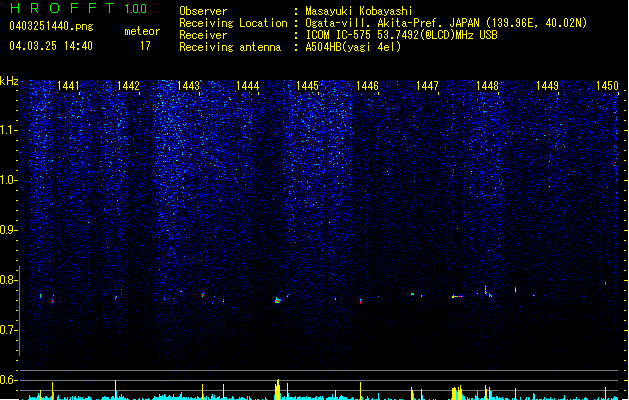
Task: Click the 'Receiving Location' label
Action: click(233, 23)
